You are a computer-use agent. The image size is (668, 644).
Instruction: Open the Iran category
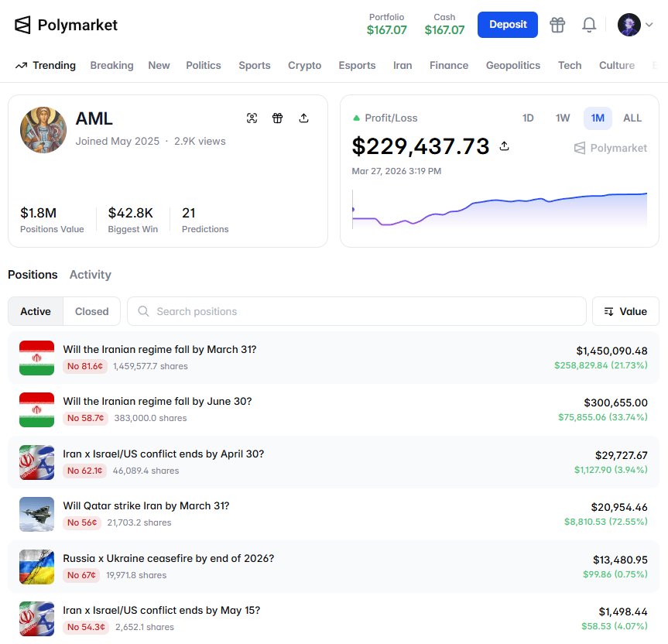(403, 65)
